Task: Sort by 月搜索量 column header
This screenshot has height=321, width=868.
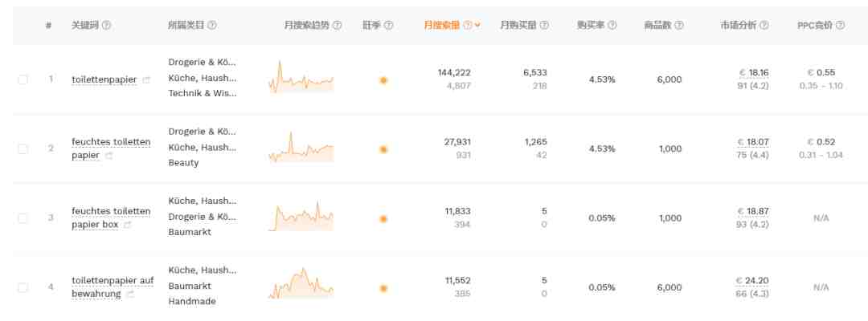Action: [442, 26]
